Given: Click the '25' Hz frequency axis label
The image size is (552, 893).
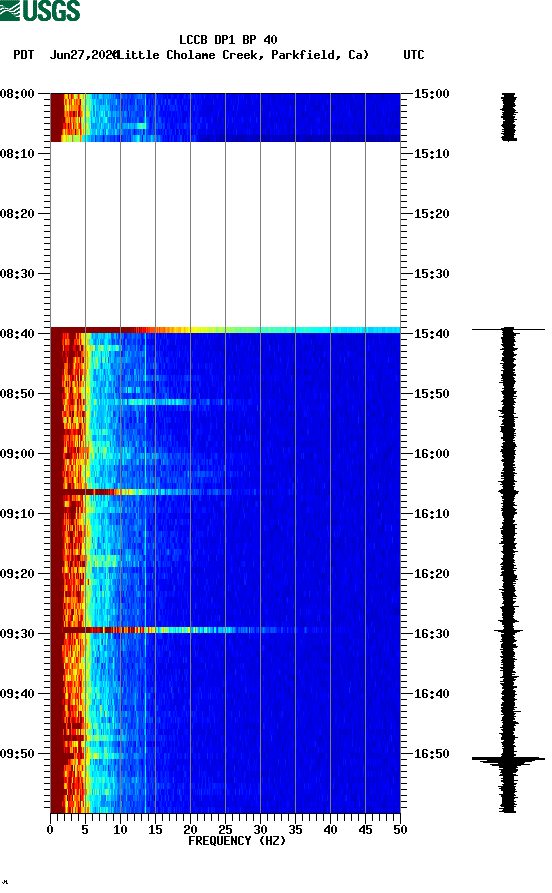Looking at the screenshot, I should tap(225, 830).
